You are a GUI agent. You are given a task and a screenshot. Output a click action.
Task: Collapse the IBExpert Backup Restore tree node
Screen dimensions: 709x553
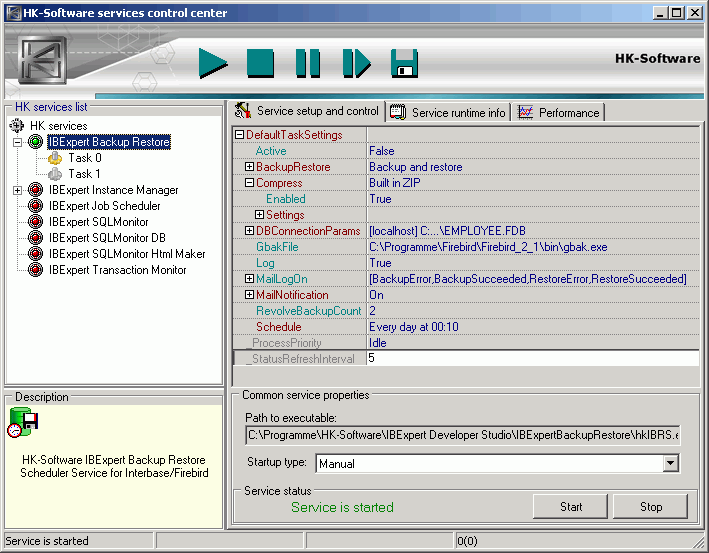(17, 142)
